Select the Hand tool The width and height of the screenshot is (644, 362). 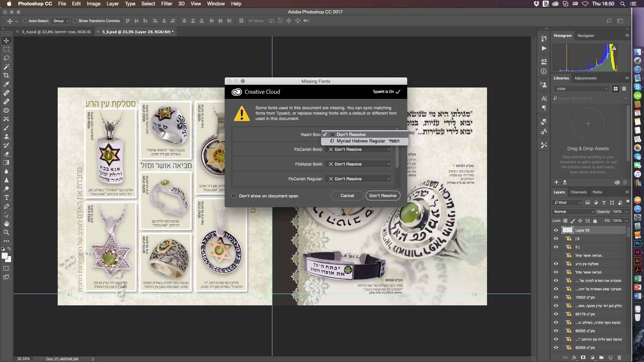6,224
